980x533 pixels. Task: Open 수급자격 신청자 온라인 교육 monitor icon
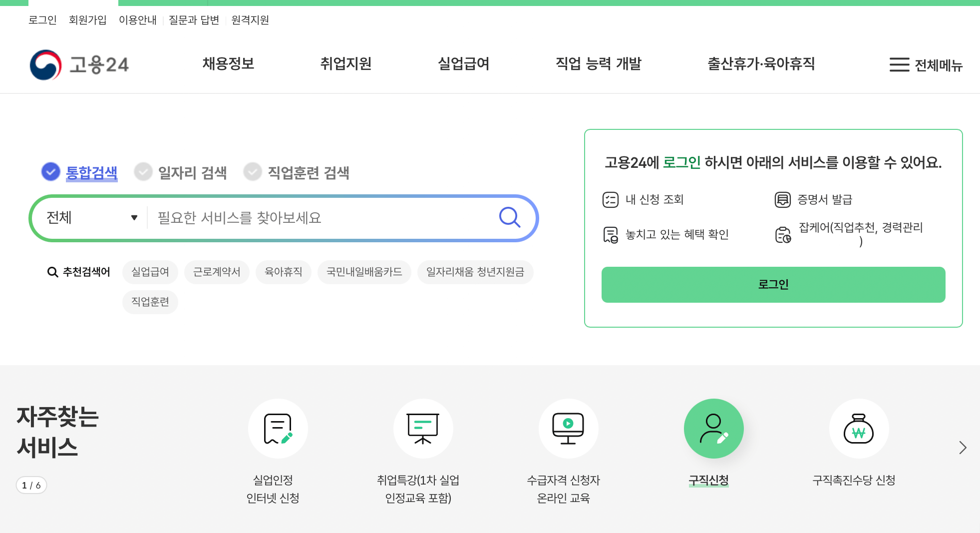pyautogui.click(x=568, y=428)
